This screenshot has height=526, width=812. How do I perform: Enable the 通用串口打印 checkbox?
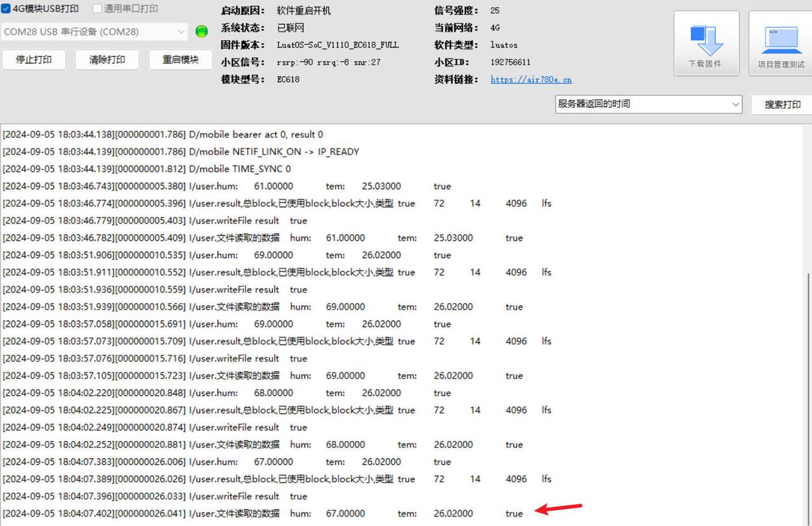[97, 9]
